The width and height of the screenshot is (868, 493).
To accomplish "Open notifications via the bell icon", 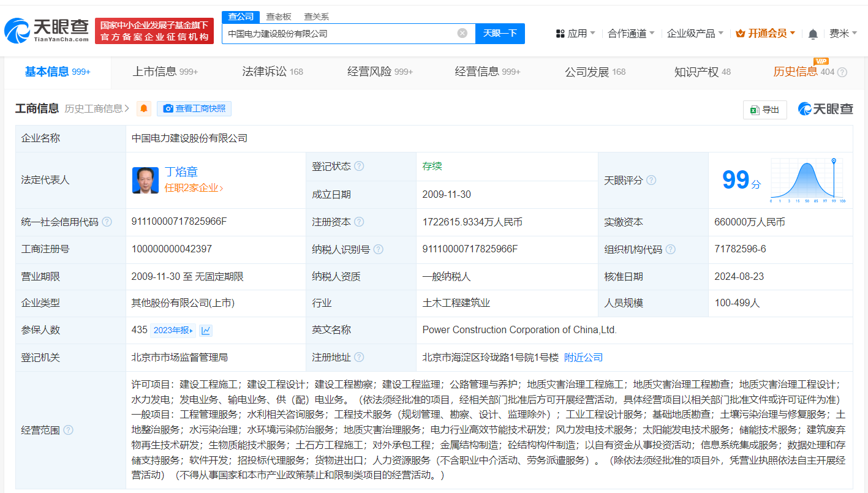I will tap(813, 33).
